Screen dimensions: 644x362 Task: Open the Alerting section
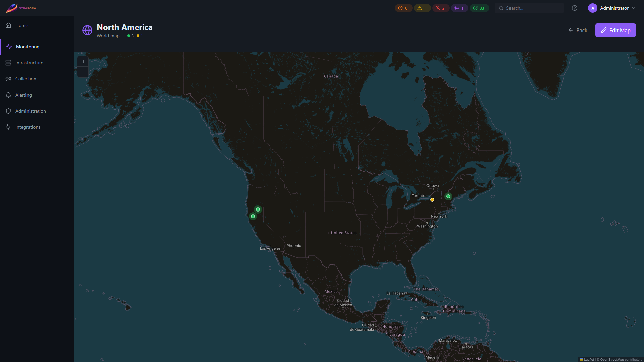(x=37, y=95)
